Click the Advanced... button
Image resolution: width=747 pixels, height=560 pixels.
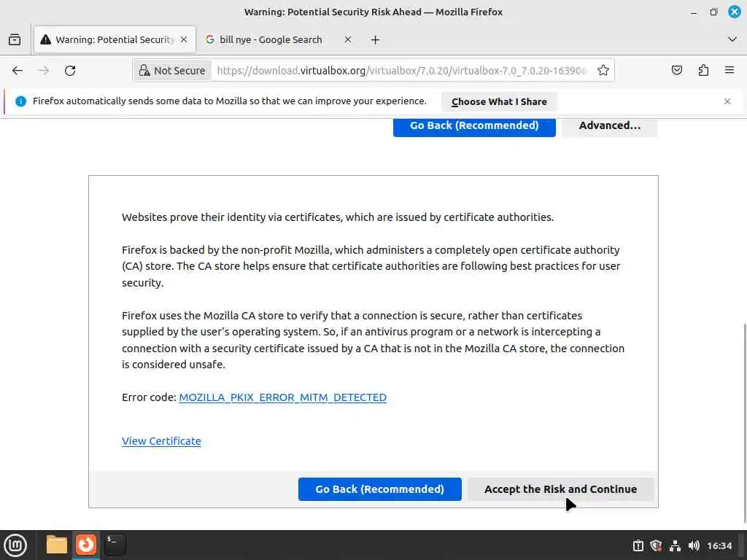pos(609,125)
